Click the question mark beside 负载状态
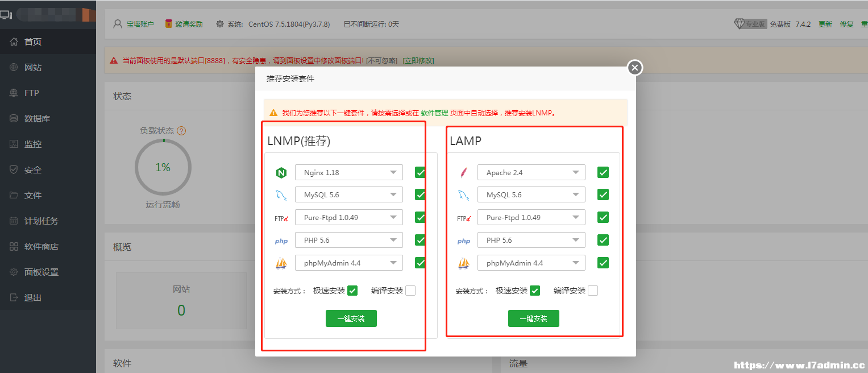The height and width of the screenshot is (373, 868). point(181,131)
